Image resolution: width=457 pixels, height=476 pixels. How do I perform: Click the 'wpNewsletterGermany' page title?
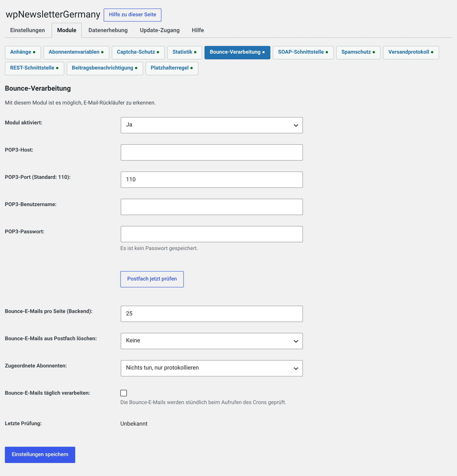click(x=53, y=14)
